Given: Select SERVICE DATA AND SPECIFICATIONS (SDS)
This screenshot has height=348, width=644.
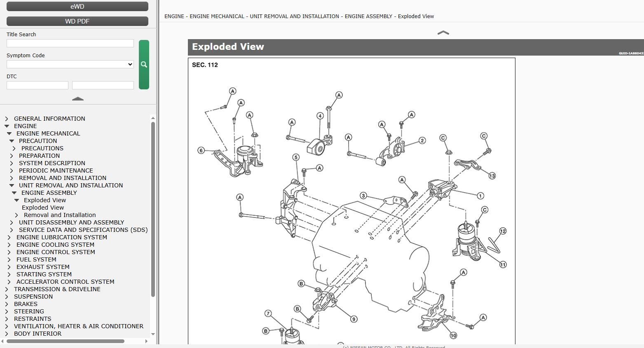Looking at the screenshot, I should pos(83,230).
